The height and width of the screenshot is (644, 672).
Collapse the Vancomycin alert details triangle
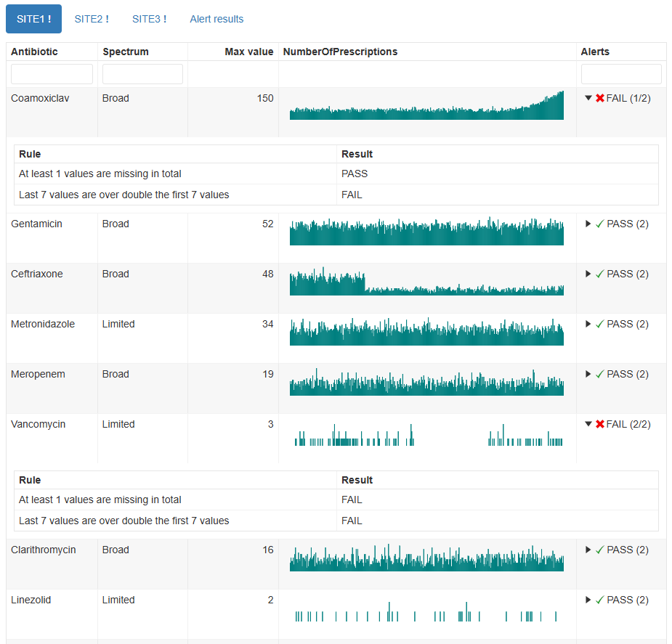tap(588, 425)
